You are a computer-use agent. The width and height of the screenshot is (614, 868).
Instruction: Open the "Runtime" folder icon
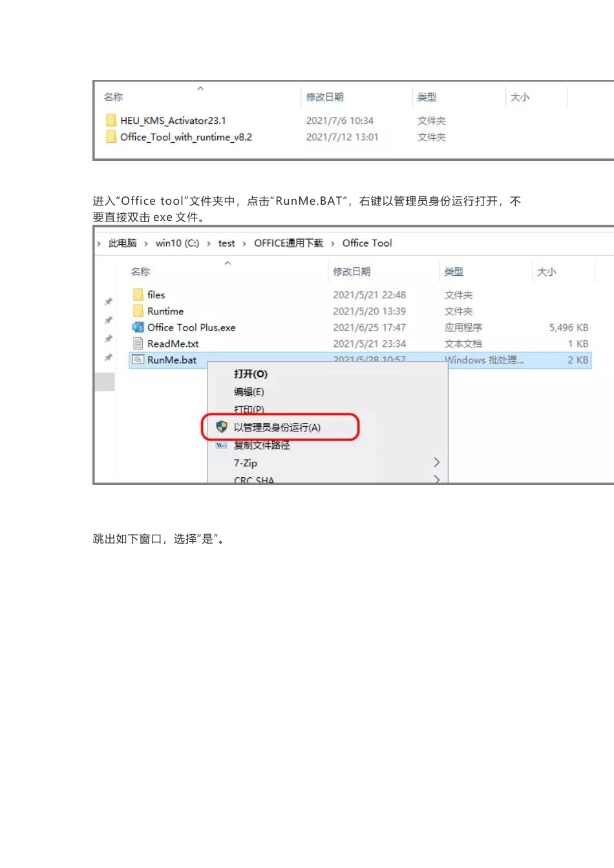[x=138, y=311]
